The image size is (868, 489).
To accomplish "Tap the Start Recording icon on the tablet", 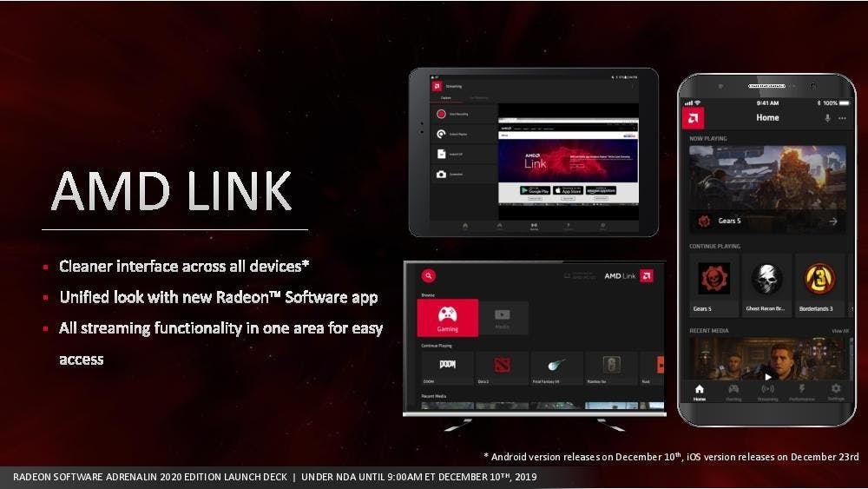I will tap(441, 114).
